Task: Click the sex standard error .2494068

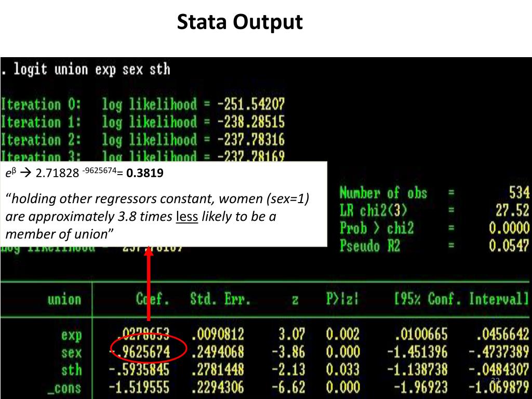Action: click(218, 352)
